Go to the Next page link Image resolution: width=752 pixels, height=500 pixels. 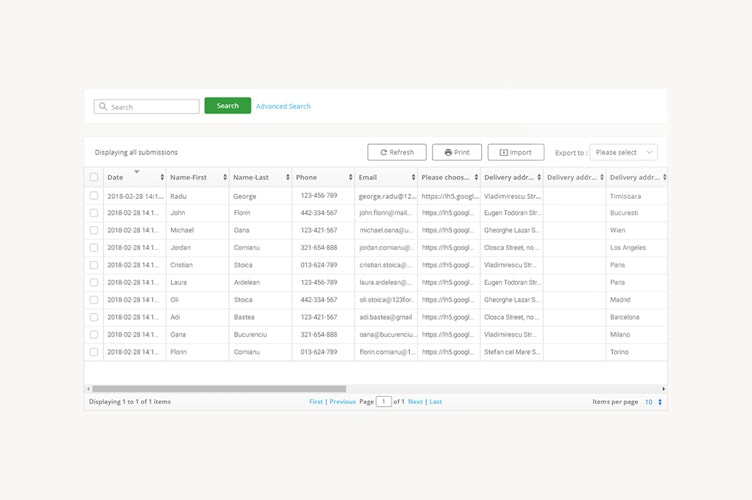pos(415,402)
